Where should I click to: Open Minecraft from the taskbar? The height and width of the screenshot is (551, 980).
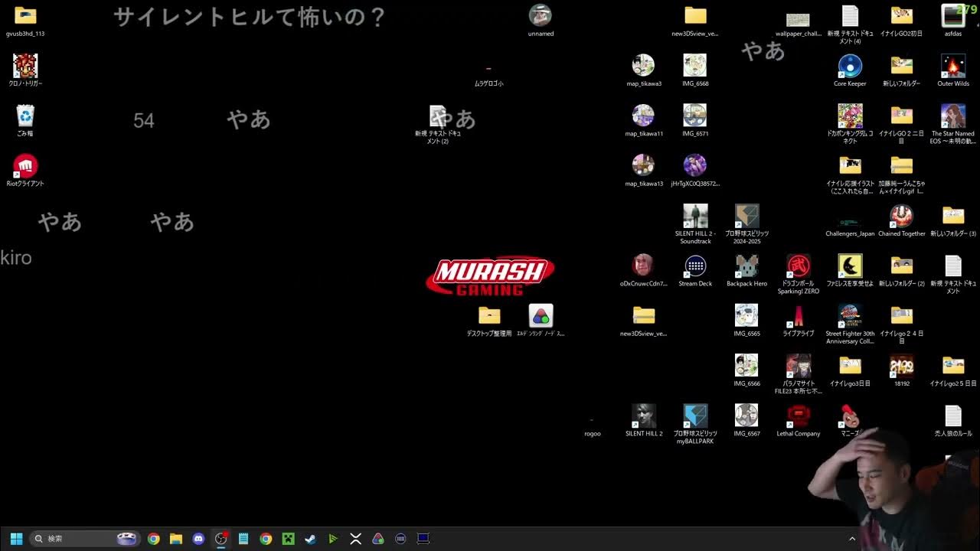(x=288, y=539)
